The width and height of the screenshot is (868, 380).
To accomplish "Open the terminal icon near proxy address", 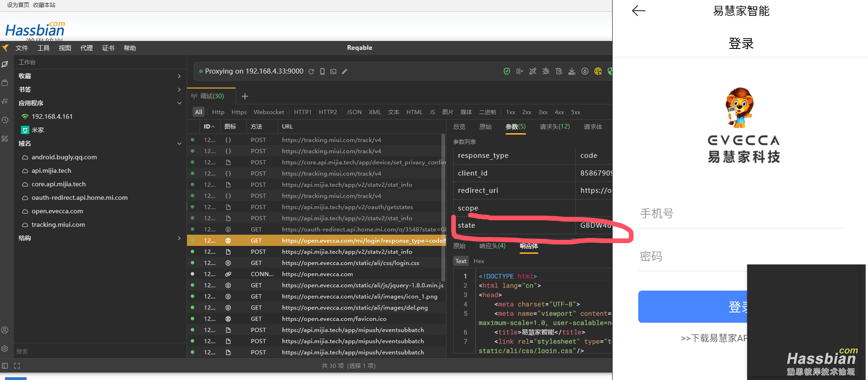I will click(333, 71).
